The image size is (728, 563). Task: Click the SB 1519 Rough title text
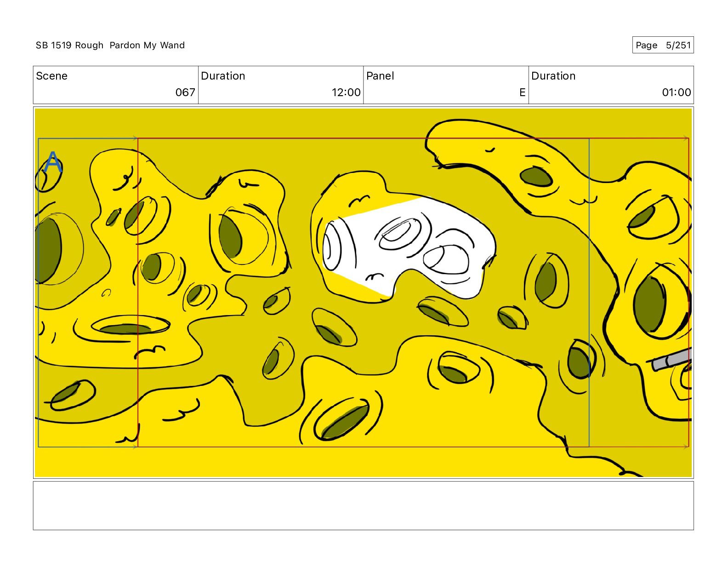[70, 45]
